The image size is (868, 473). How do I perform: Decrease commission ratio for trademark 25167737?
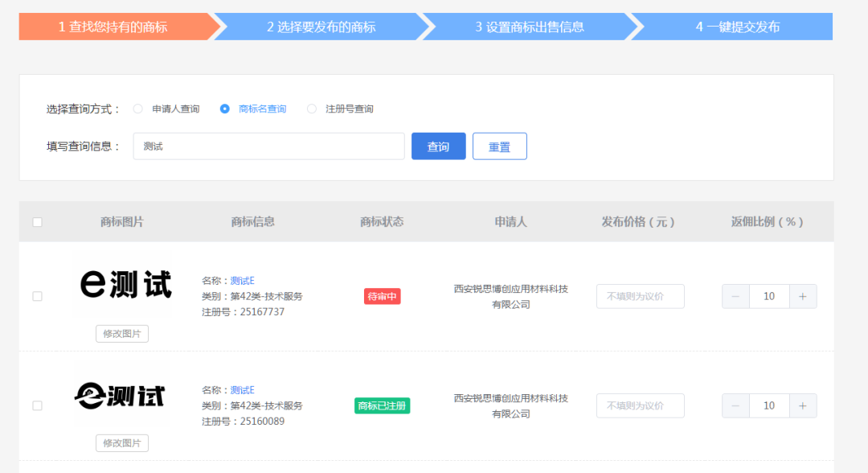click(x=735, y=296)
